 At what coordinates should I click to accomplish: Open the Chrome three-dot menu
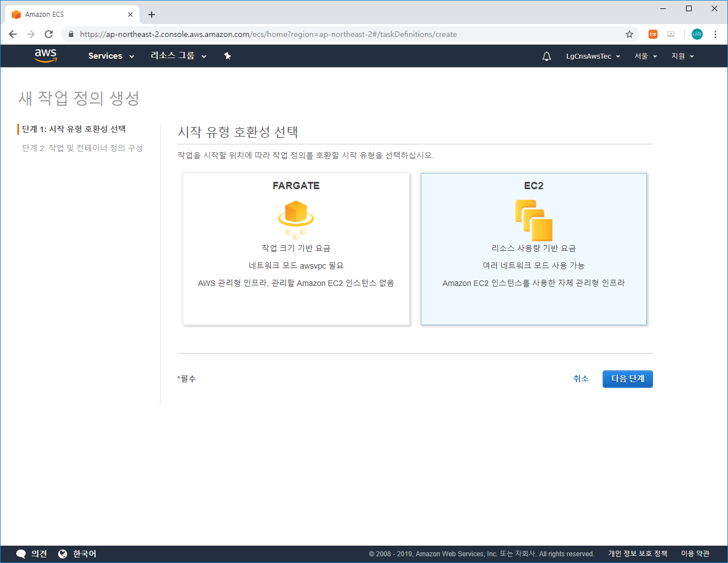click(x=715, y=34)
